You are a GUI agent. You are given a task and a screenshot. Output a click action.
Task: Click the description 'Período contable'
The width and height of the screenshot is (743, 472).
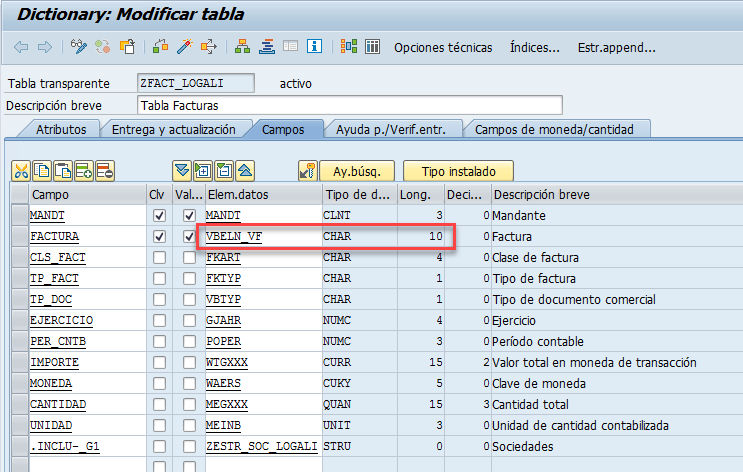pos(538,341)
